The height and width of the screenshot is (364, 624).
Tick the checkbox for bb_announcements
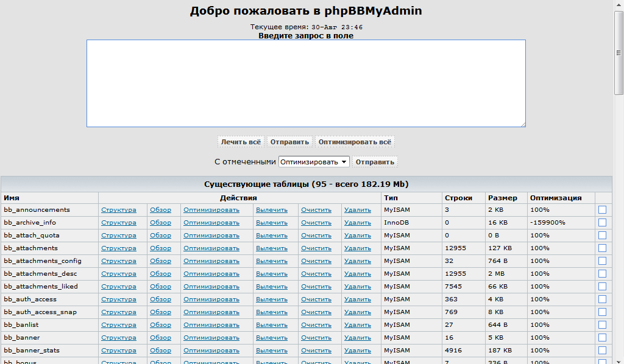tap(603, 210)
